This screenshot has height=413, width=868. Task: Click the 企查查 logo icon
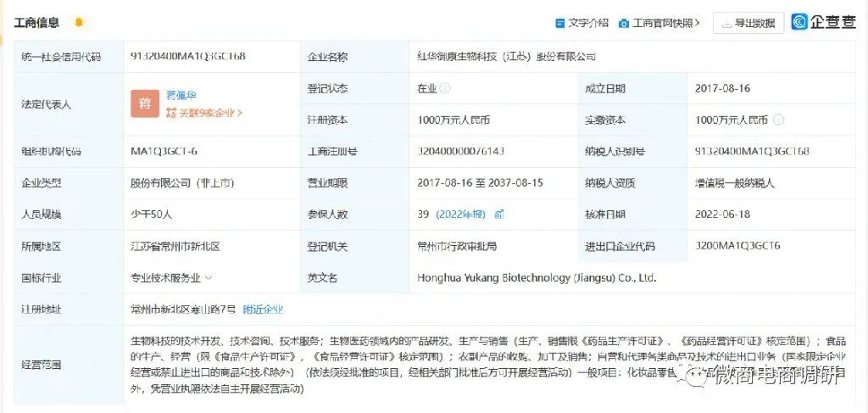798,22
